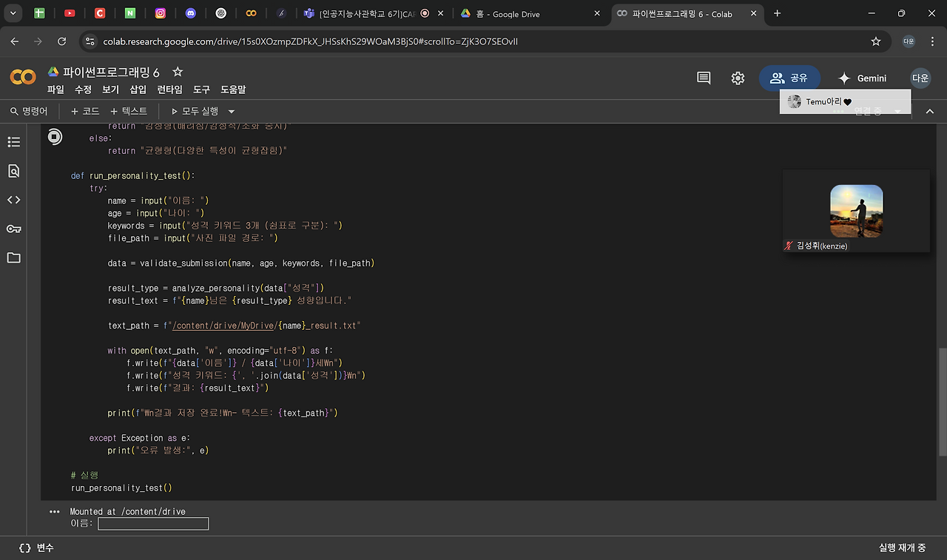This screenshot has width=947, height=560.
Task: Open the files folder sidebar panel
Action: point(13,257)
